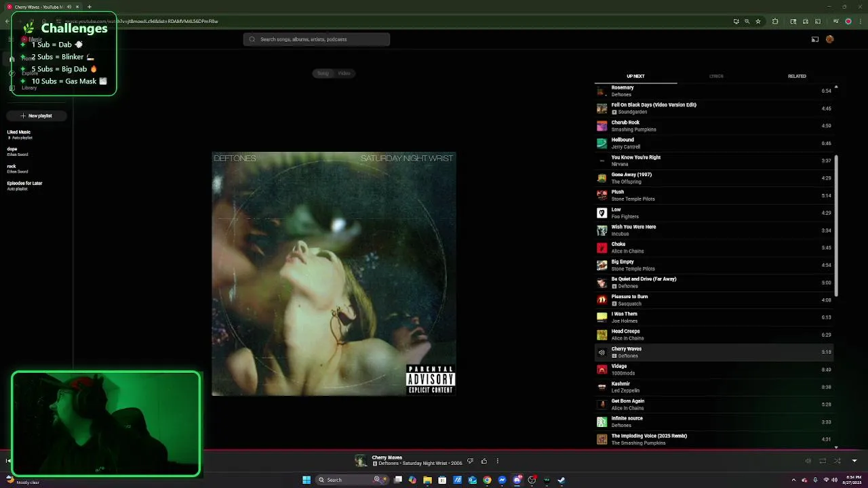Click the Cast to device icon
The width and height of the screenshot is (868, 488).
coord(814,39)
